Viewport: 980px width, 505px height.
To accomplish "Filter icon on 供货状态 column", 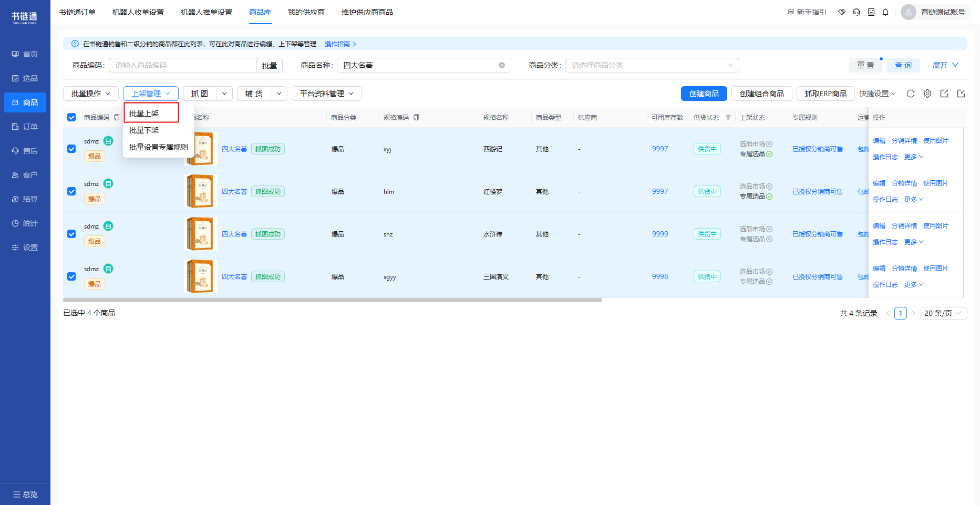I will tap(728, 117).
